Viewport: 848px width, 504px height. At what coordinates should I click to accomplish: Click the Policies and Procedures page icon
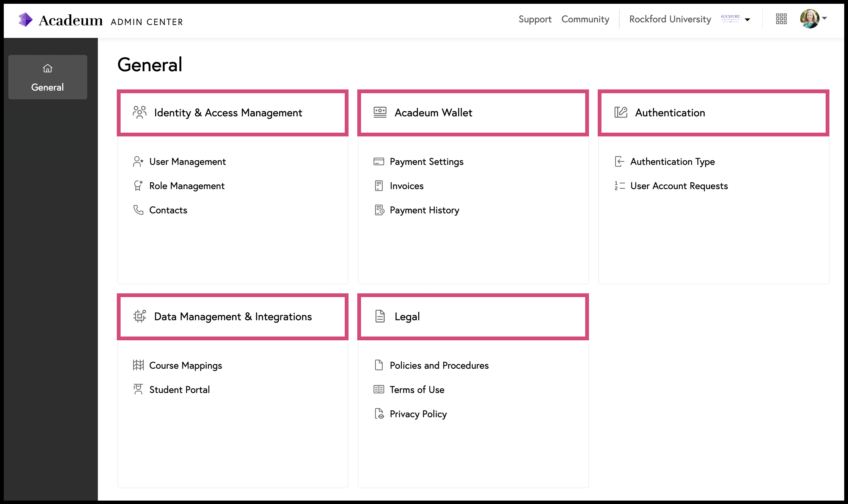[379, 365]
